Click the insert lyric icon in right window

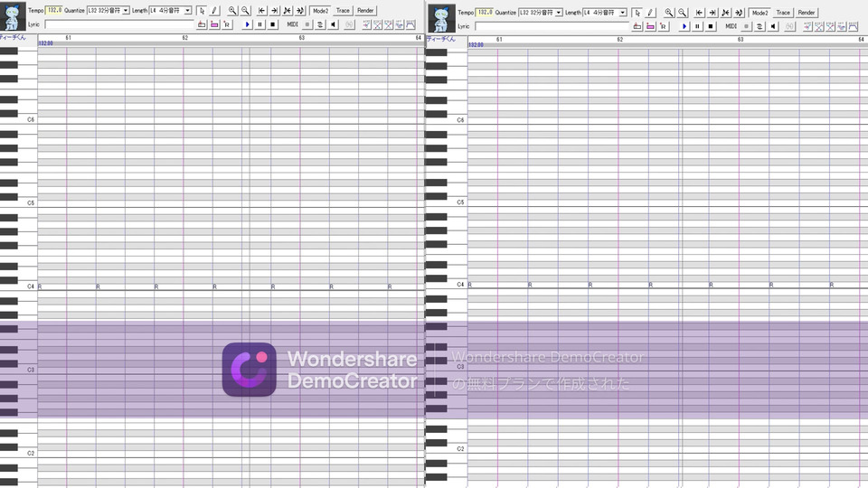click(x=637, y=26)
